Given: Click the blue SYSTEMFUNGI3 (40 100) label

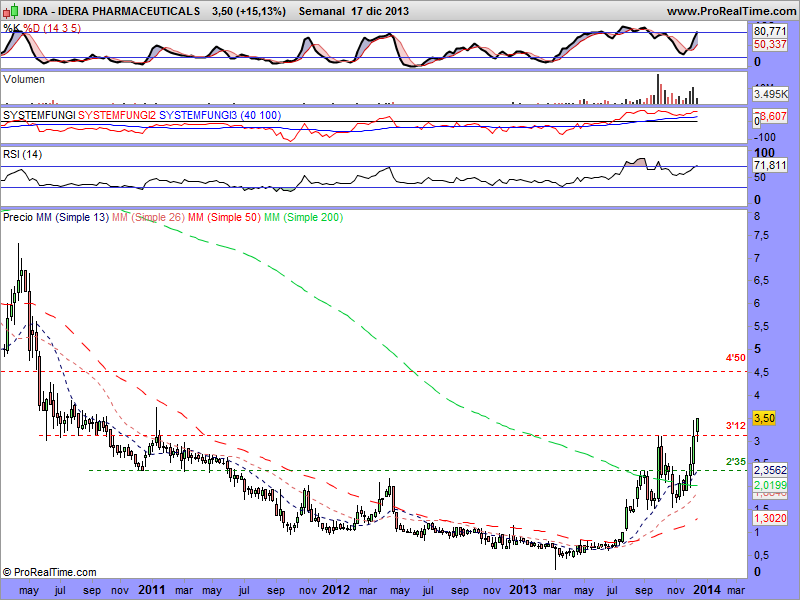Looking at the screenshot, I should [220, 115].
